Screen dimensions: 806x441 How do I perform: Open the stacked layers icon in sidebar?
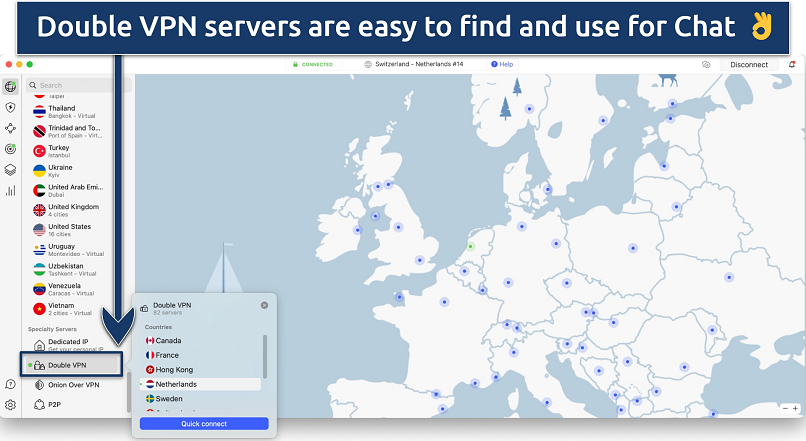pos(10,170)
